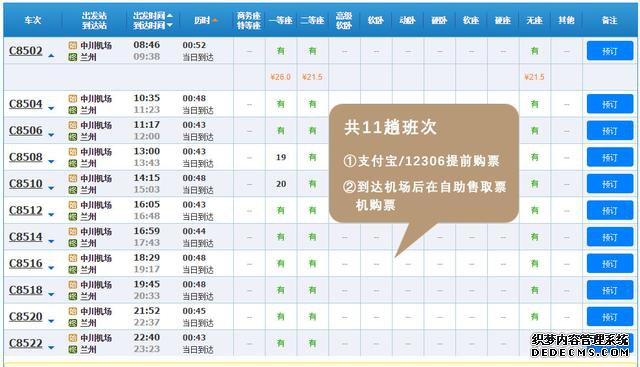This screenshot has height=367, width=640.
Task: Open train C8506 details link
Action: (26, 131)
